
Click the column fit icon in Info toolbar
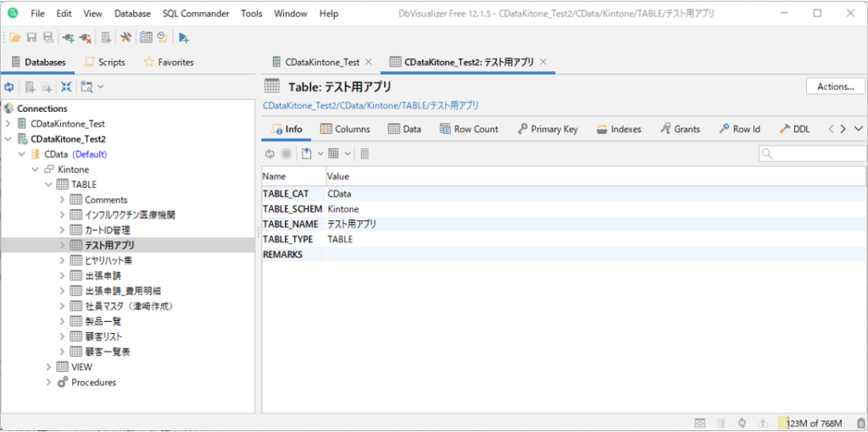pos(364,154)
